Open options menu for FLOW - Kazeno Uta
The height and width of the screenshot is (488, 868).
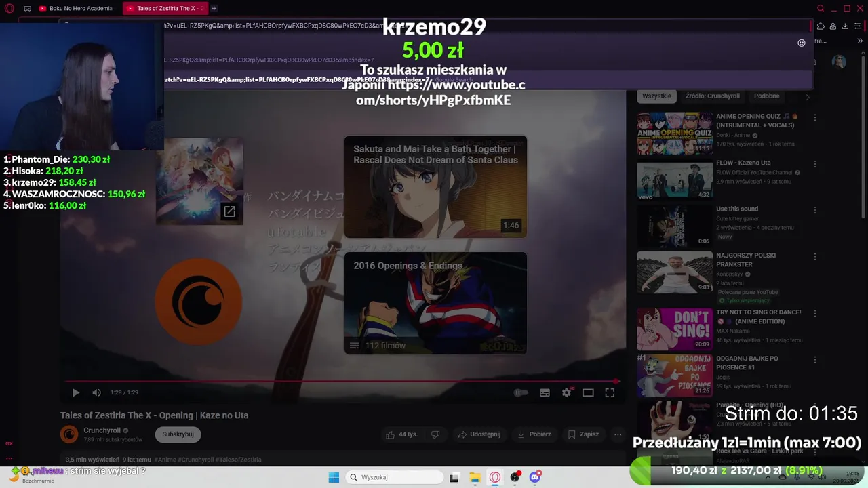tap(814, 164)
